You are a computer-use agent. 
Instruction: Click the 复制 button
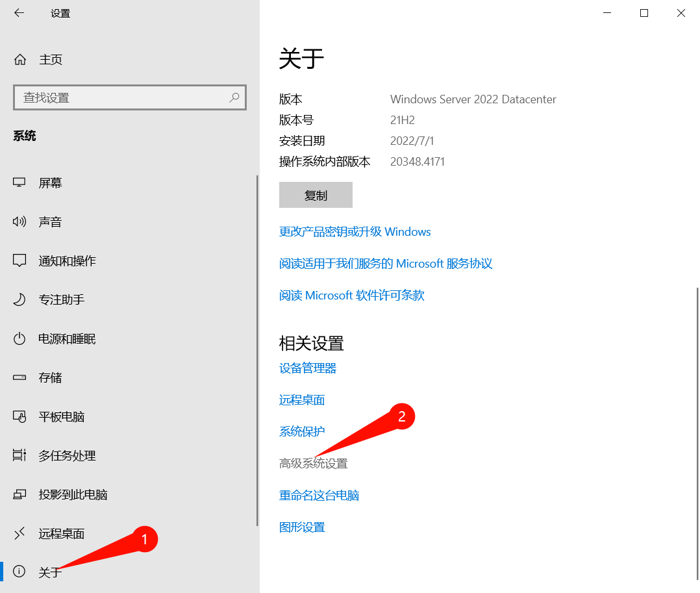(316, 195)
